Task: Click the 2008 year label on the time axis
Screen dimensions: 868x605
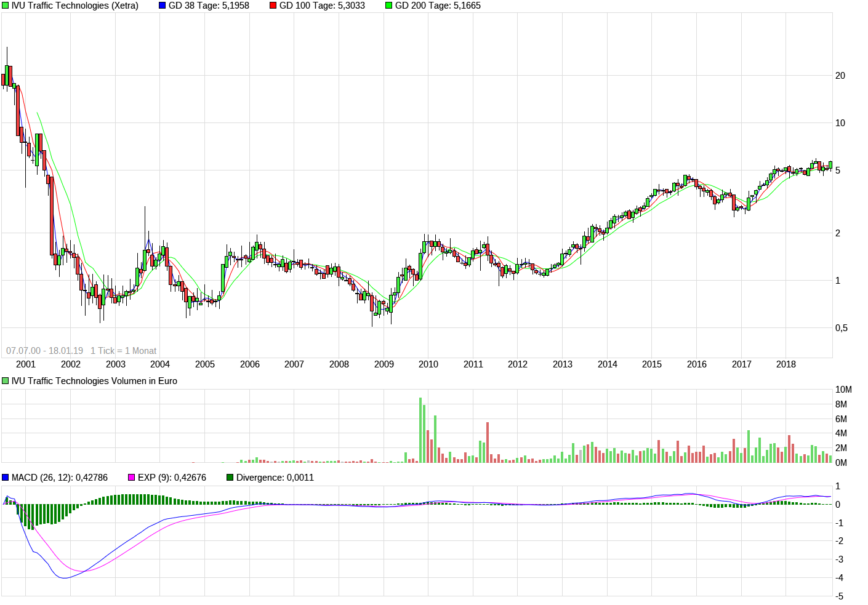Action: (x=339, y=364)
